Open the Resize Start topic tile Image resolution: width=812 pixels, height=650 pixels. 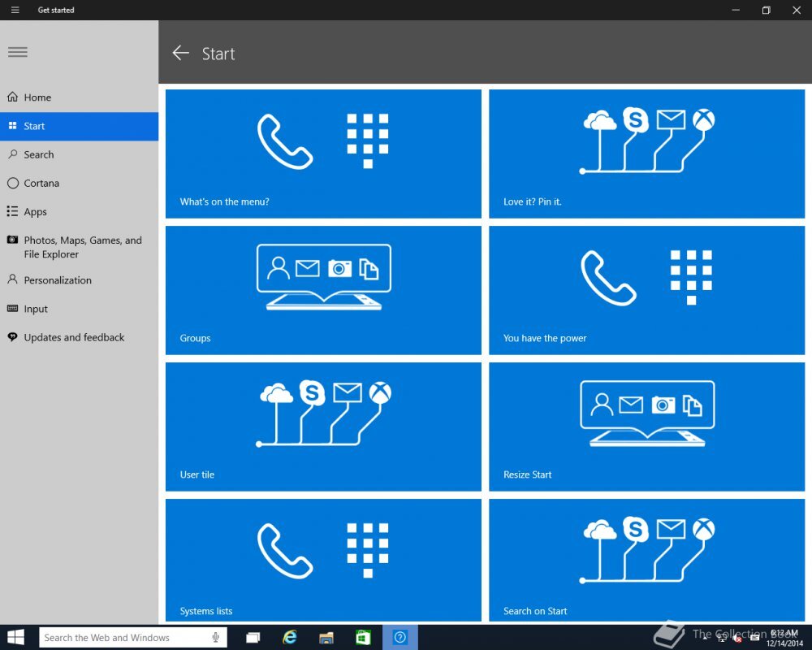[646, 427]
